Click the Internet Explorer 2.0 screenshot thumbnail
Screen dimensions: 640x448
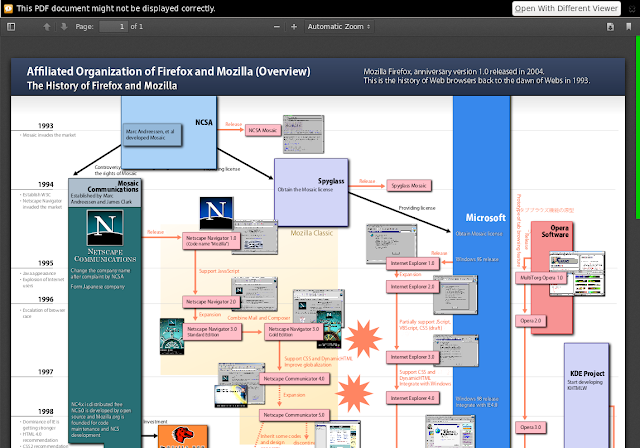(455, 295)
